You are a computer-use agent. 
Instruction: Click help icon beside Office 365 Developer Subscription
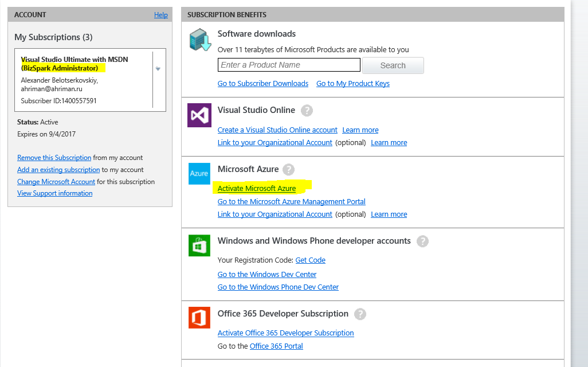click(x=360, y=314)
